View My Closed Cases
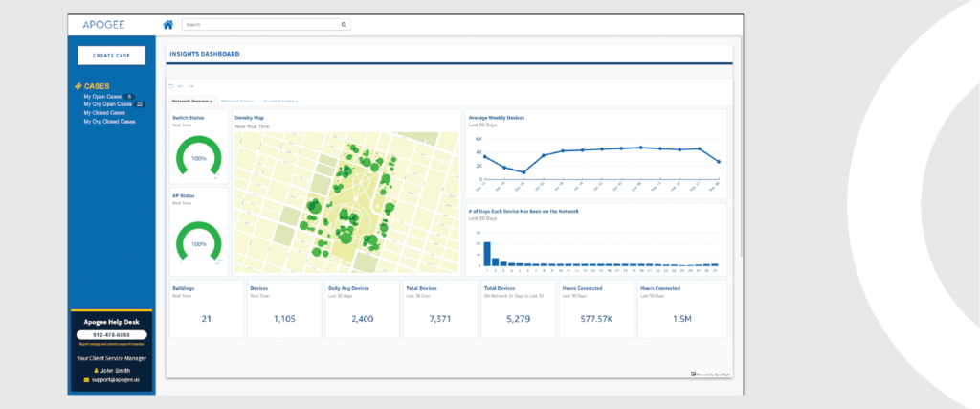The height and width of the screenshot is (409, 980). pos(104,113)
